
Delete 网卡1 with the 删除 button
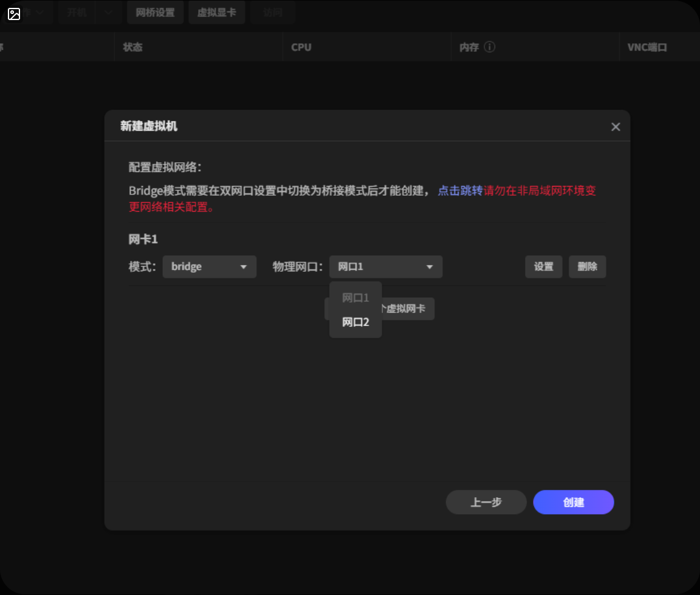(587, 267)
